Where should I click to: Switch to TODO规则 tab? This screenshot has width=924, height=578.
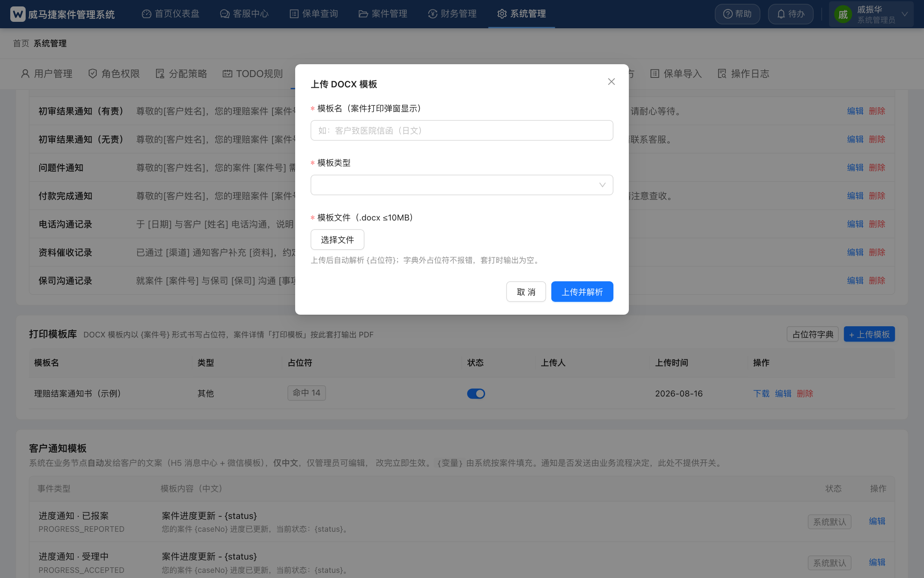pyautogui.click(x=253, y=74)
